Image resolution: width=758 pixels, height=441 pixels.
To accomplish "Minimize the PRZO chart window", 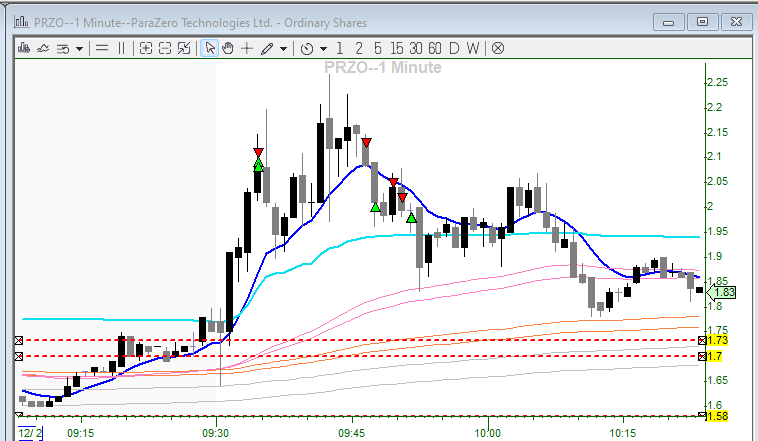I will pos(669,22).
